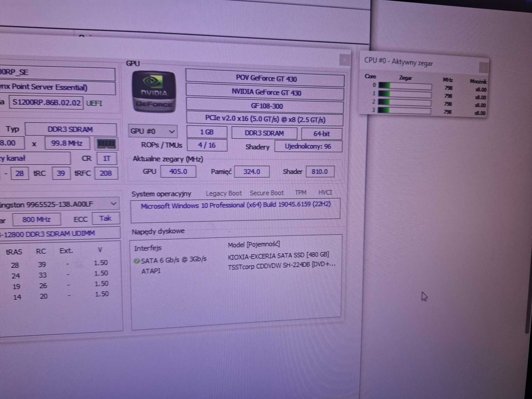Click the tRC value 39 field

pos(61,174)
